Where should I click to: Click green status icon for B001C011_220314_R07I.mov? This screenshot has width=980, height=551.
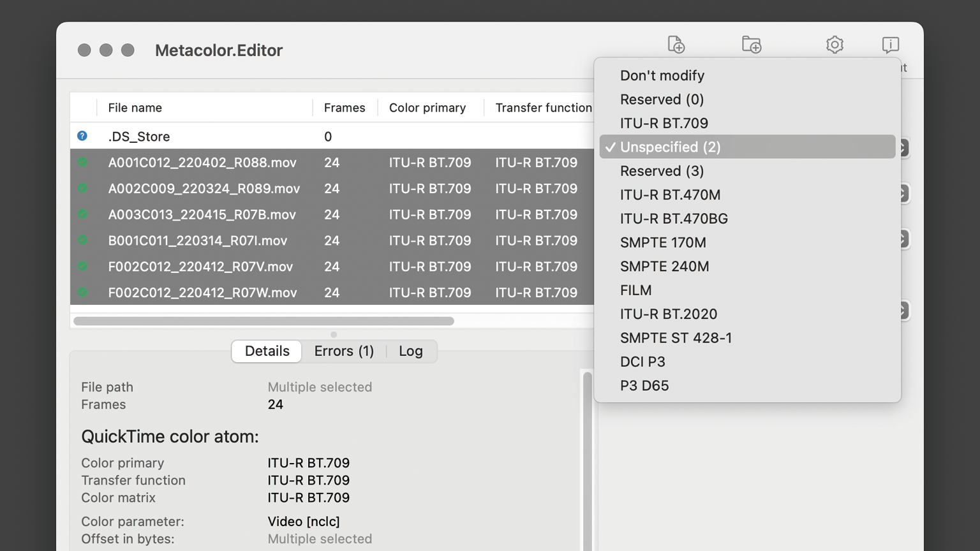82,240
